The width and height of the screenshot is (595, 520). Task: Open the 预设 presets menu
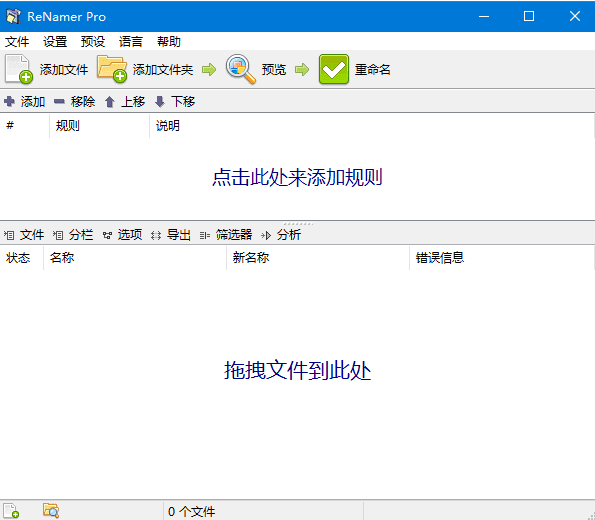point(93,41)
